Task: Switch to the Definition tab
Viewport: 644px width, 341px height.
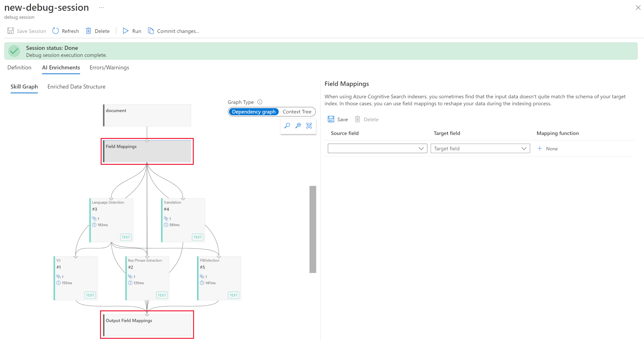Action: coord(19,68)
